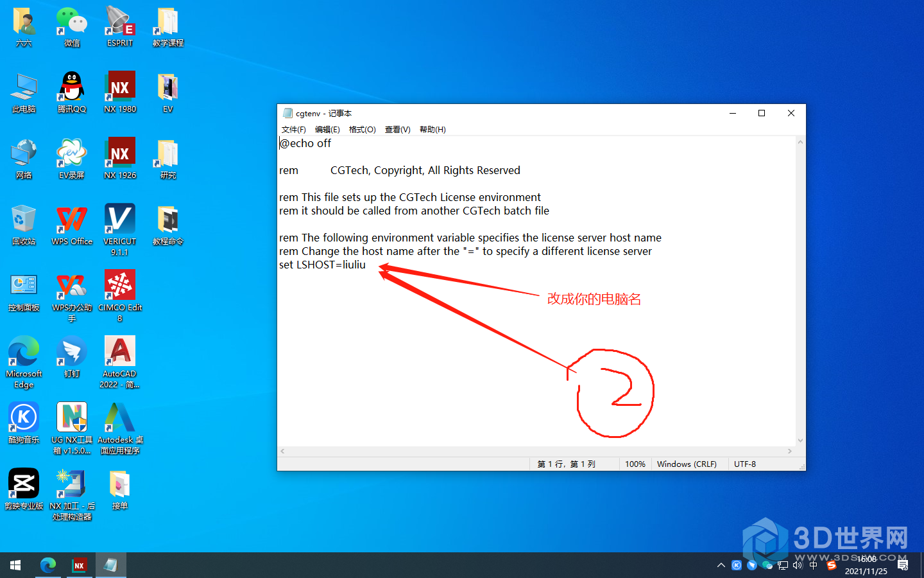This screenshot has width=924, height=578.
Task: Open 格式(O) menu in Notepad
Action: click(x=363, y=130)
